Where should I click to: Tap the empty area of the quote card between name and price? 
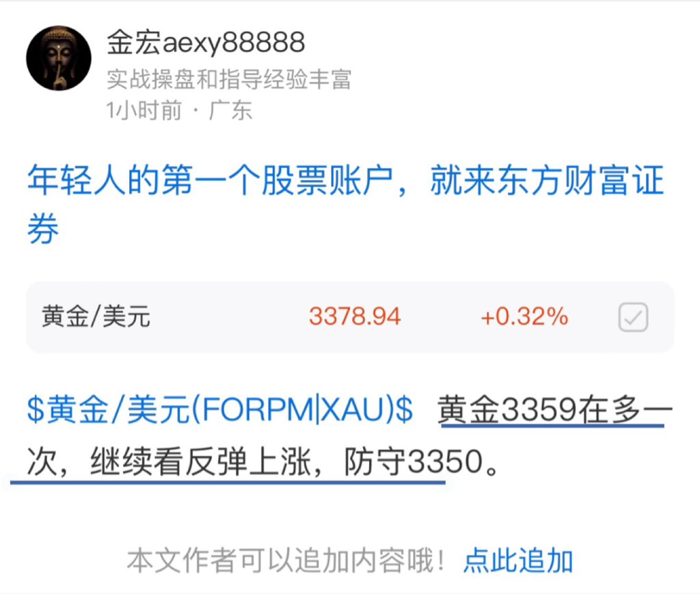pyautogui.click(x=230, y=317)
